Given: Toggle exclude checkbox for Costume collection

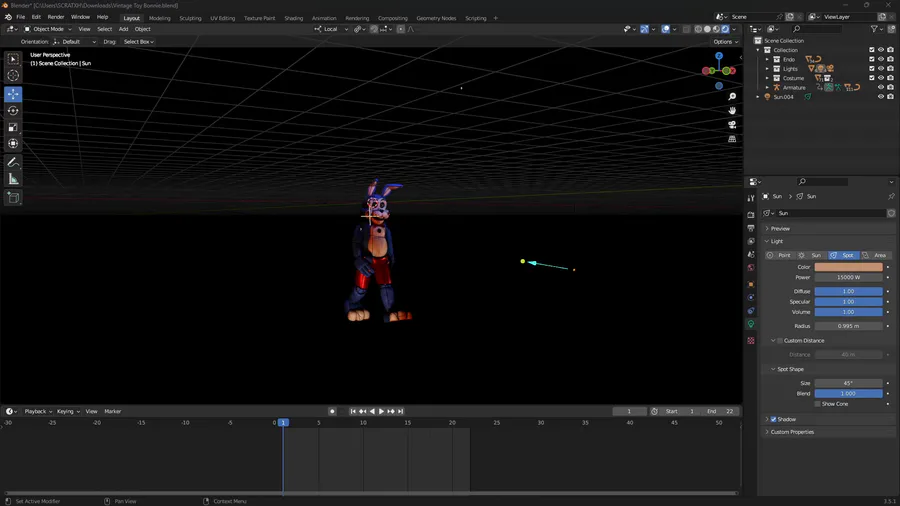Looking at the screenshot, I should (x=871, y=78).
